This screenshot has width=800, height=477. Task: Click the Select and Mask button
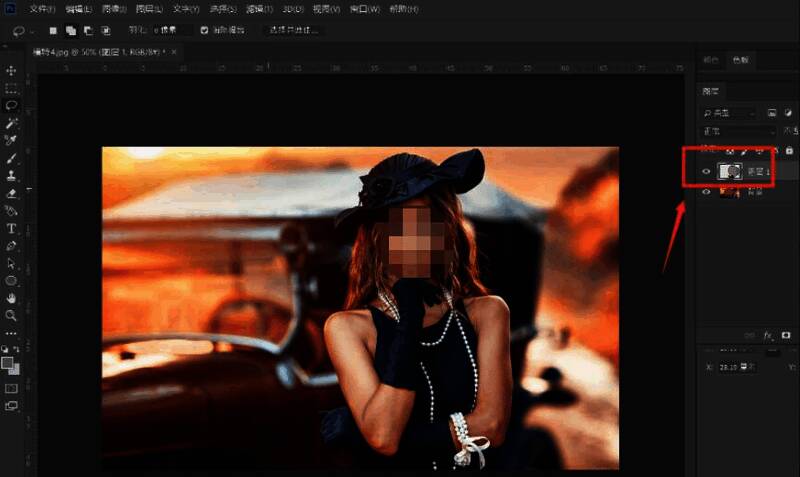pos(292,30)
